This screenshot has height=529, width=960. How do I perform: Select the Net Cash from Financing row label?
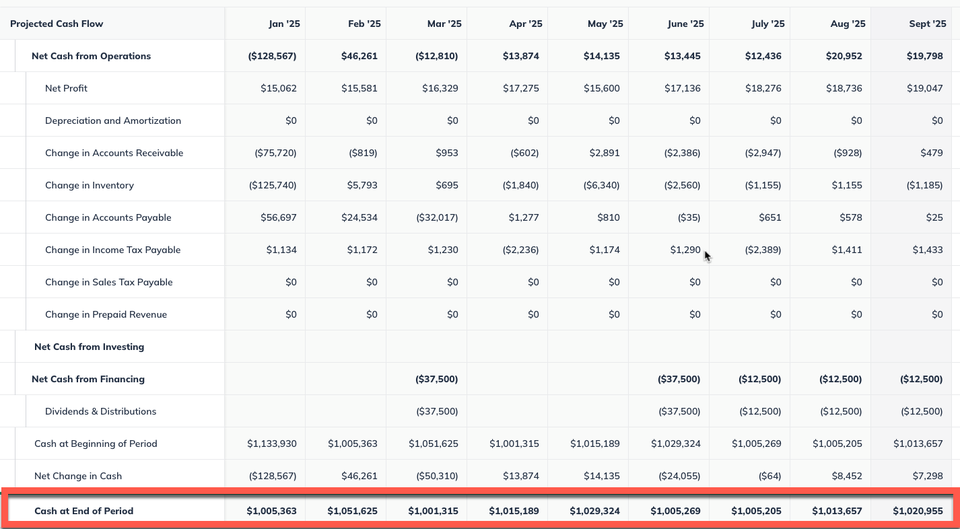coord(88,380)
